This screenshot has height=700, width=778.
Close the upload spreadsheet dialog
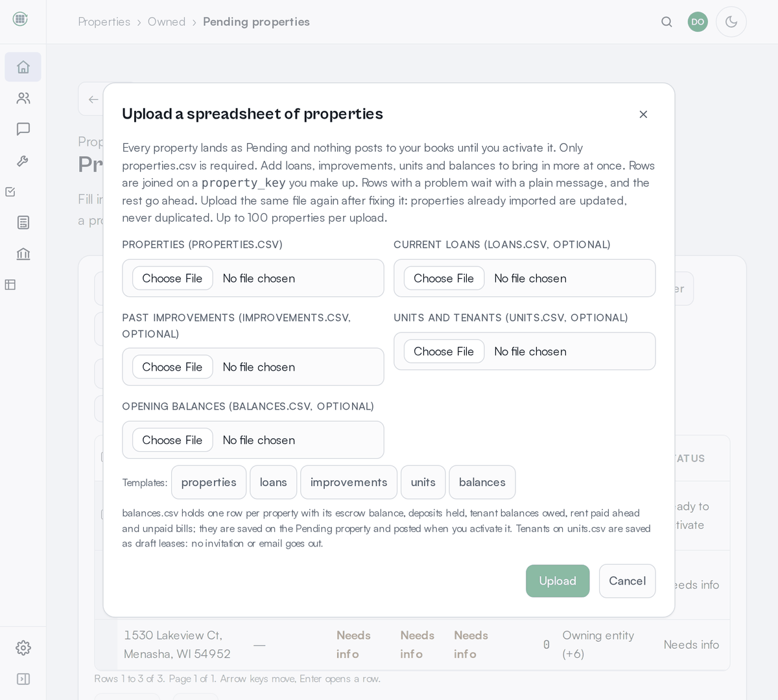643,114
